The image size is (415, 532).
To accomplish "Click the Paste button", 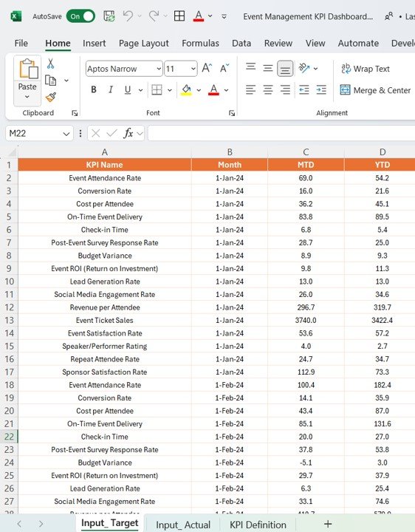I will (x=27, y=81).
